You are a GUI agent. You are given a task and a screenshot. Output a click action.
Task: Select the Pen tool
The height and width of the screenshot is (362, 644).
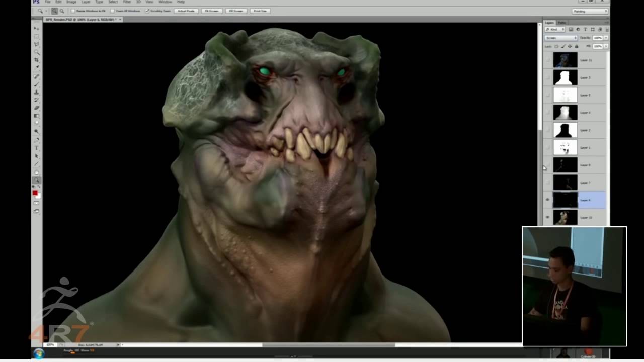click(x=37, y=140)
